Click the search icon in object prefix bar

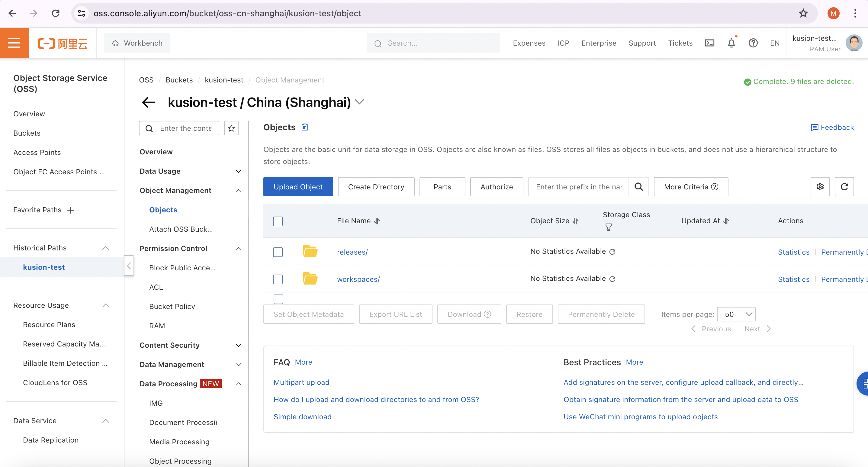coord(639,186)
